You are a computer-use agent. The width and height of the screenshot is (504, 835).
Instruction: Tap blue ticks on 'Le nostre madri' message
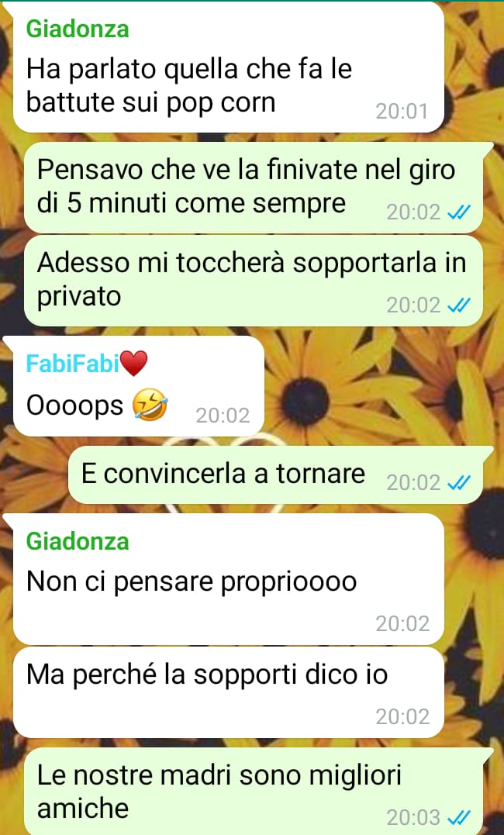coord(459,816)
